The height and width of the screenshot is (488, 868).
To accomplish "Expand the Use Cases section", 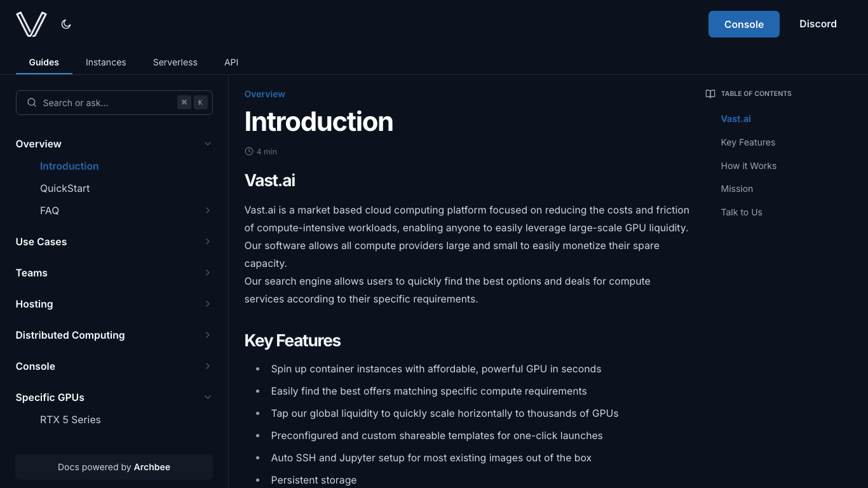I will click(x=207, y=241).
